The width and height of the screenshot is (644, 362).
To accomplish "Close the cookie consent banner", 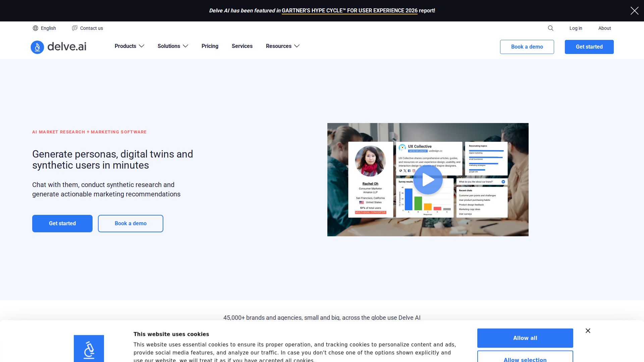I will click(588, 331).
